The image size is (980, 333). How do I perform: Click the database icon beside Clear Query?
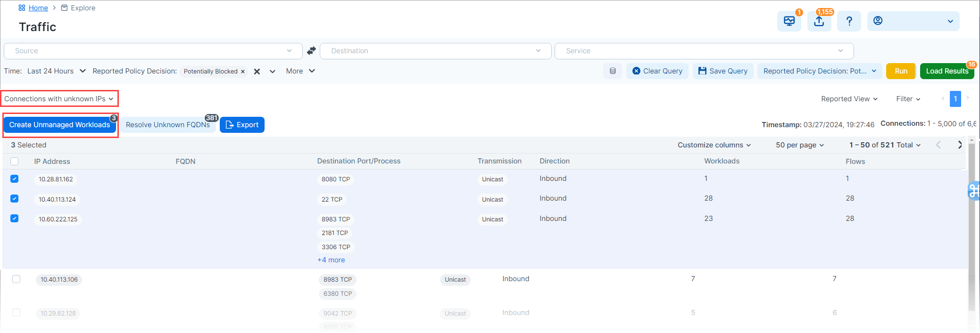(613, 71)
